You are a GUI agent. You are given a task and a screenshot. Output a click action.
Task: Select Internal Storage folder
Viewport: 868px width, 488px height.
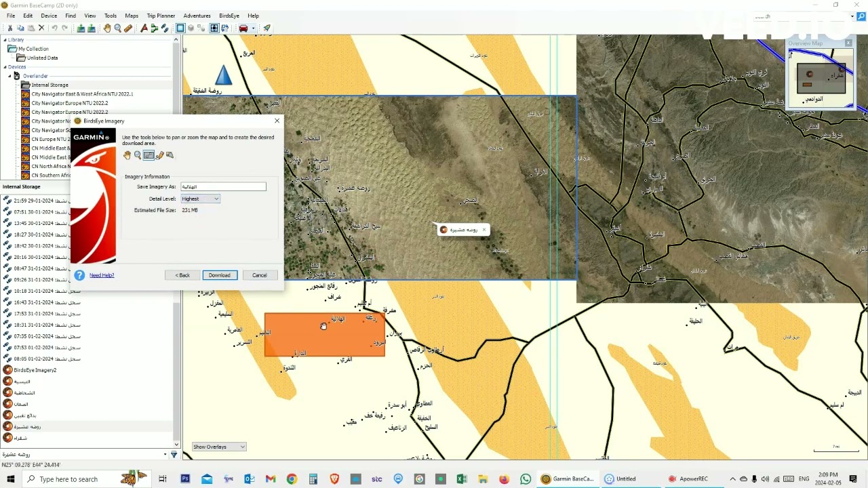(50, 85)
